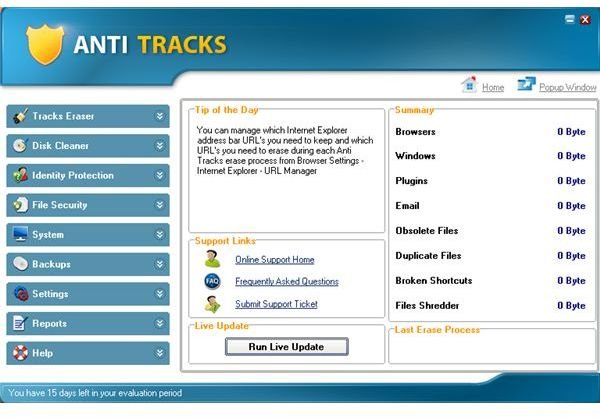This screenshot has height=418, width=600.
Task: Close the Anti Tracks window
Action: pos(585,20)
